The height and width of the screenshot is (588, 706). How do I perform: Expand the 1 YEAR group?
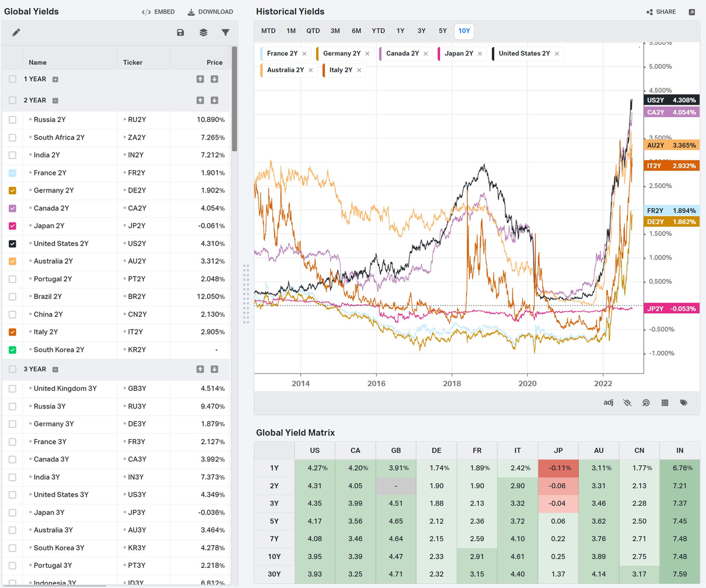pyautogui.click(x=55, y=79)
